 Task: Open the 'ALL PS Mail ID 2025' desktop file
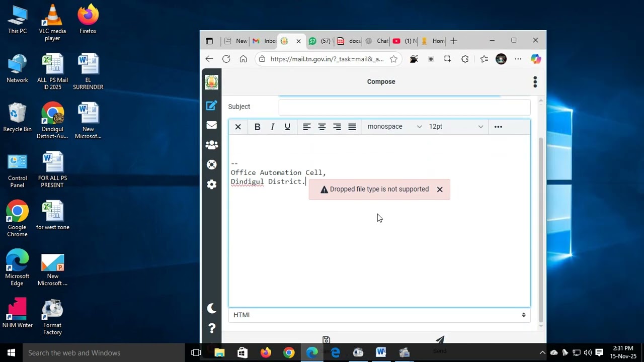coord(52,72)
